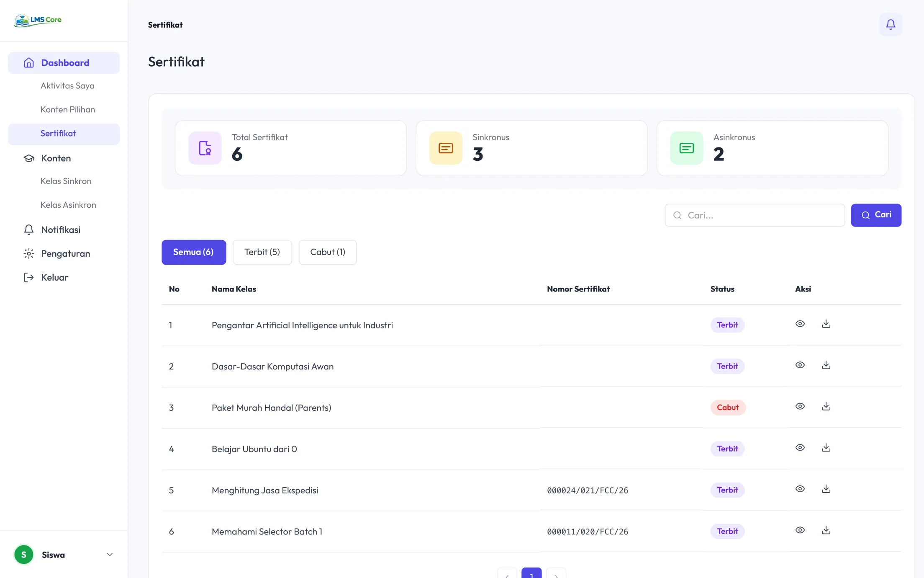Open Konten Pilihan page
This screenshot has width=924, height=578.
(68, 110)
